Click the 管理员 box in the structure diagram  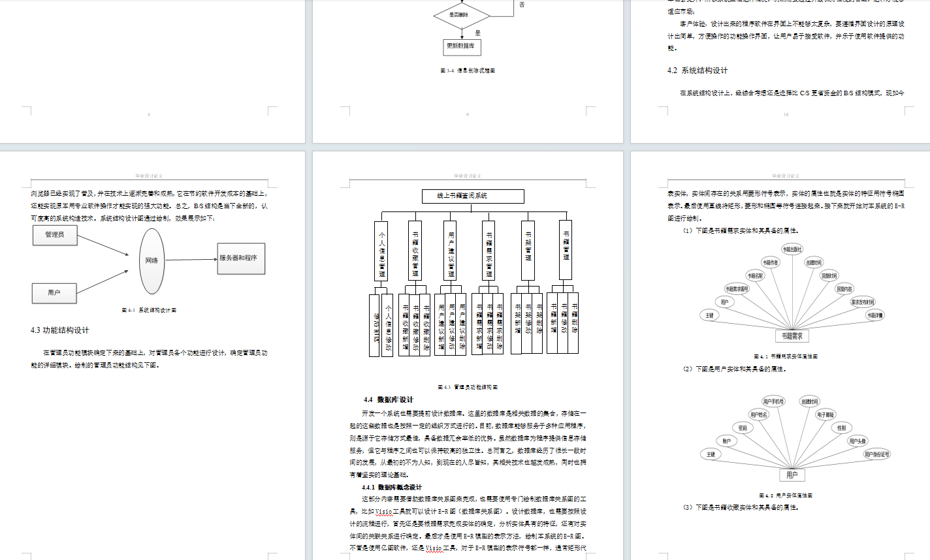(x=54, y=236)
